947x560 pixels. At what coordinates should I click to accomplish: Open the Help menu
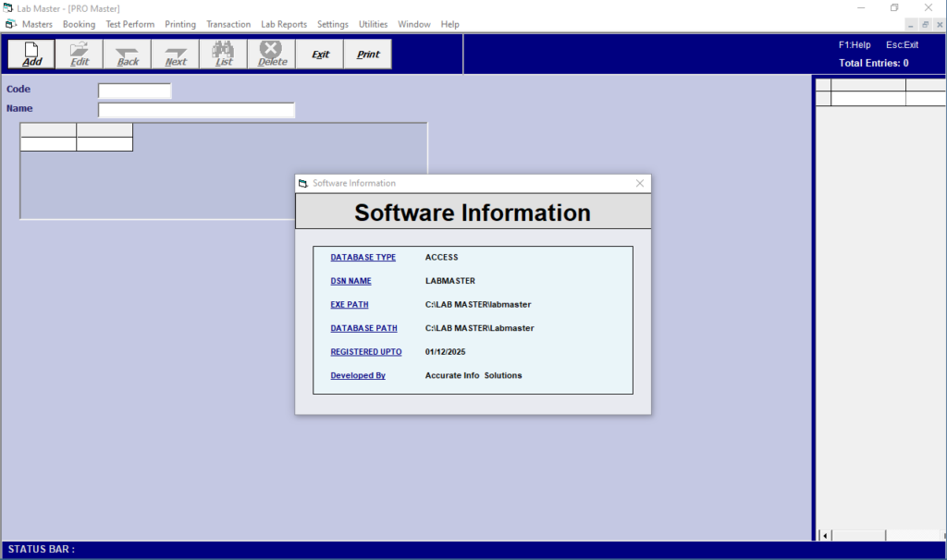click(x=450, y=24)
